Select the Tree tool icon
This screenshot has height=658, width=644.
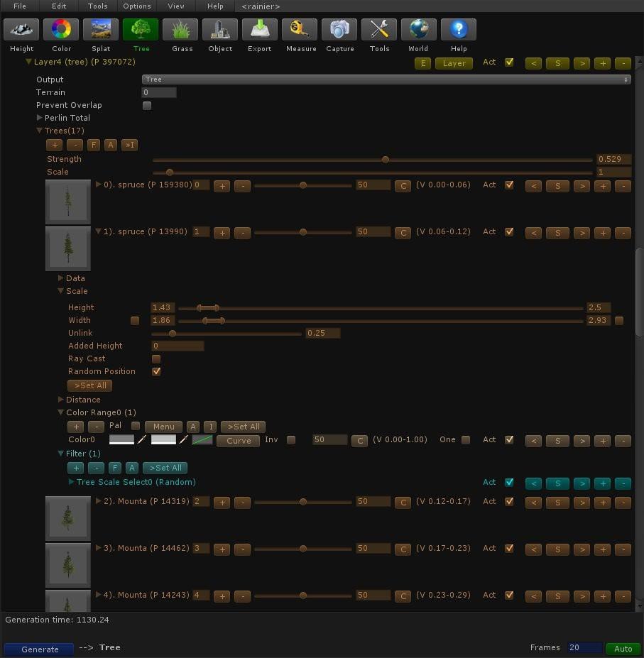point(141,29)
